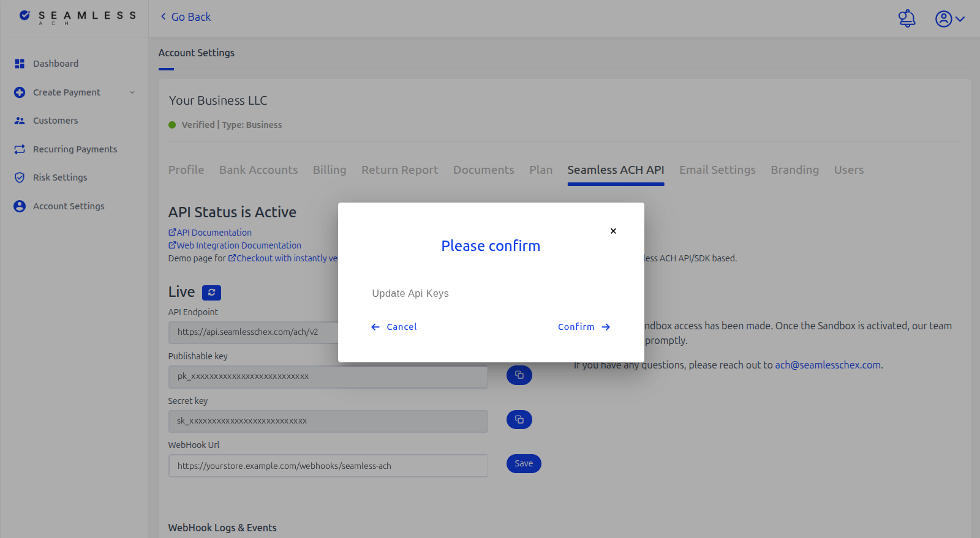Click the Publishable key field
Image resolution: width=980 pixels, height=538 pixels.
(328, 377)
